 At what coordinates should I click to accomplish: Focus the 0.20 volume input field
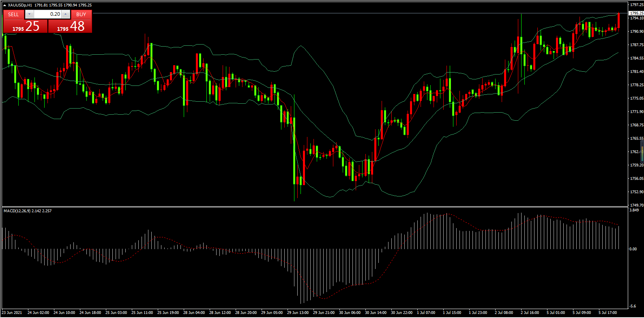(x=47, y=14)
